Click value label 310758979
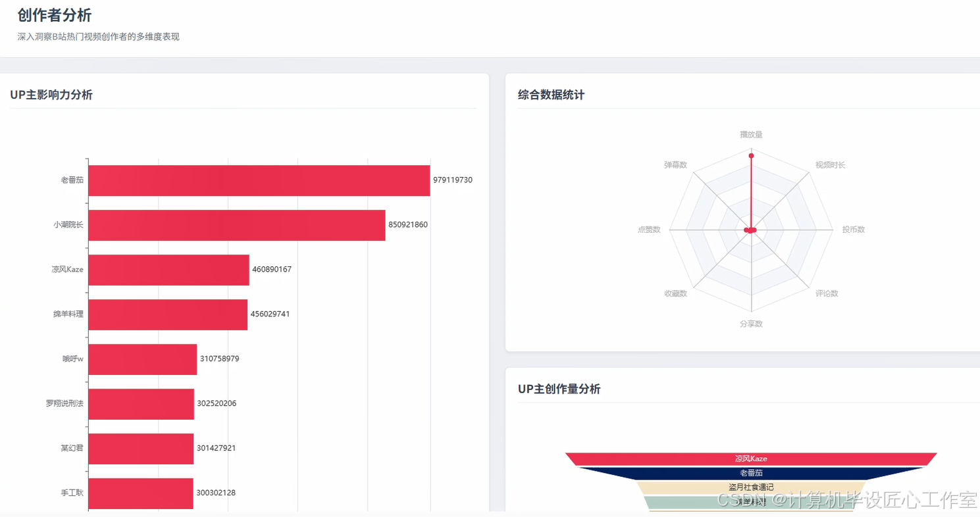980x517 pixels. (219, 359)
